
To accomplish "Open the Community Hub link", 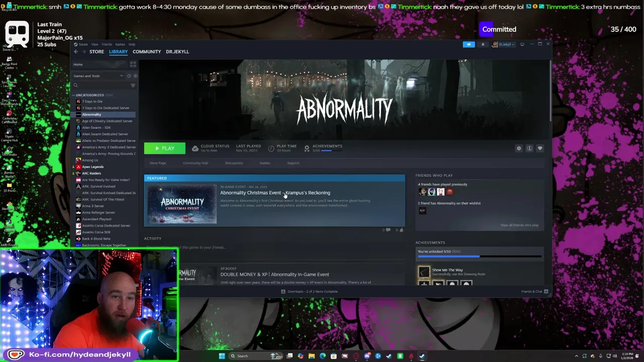I will click(195, 163).
